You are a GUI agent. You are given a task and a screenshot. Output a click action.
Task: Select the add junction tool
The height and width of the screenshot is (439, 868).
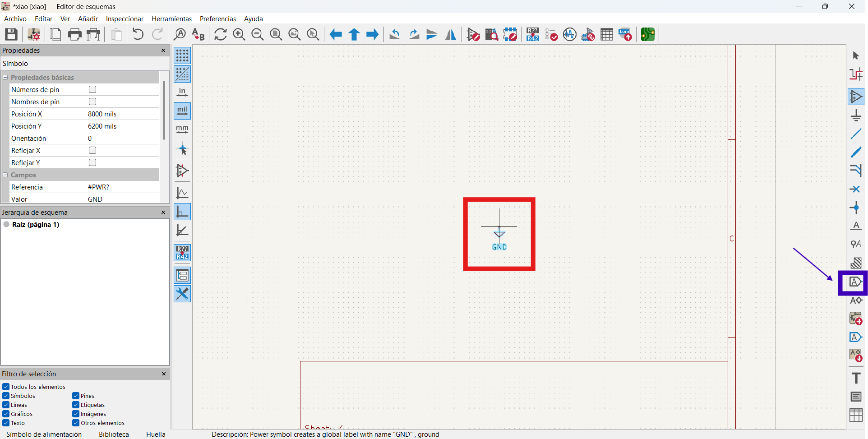pos(856,208)
